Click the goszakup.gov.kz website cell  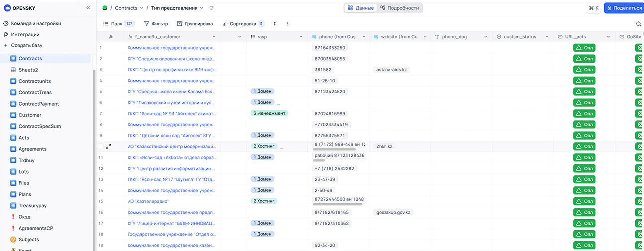tap(393, 212)
